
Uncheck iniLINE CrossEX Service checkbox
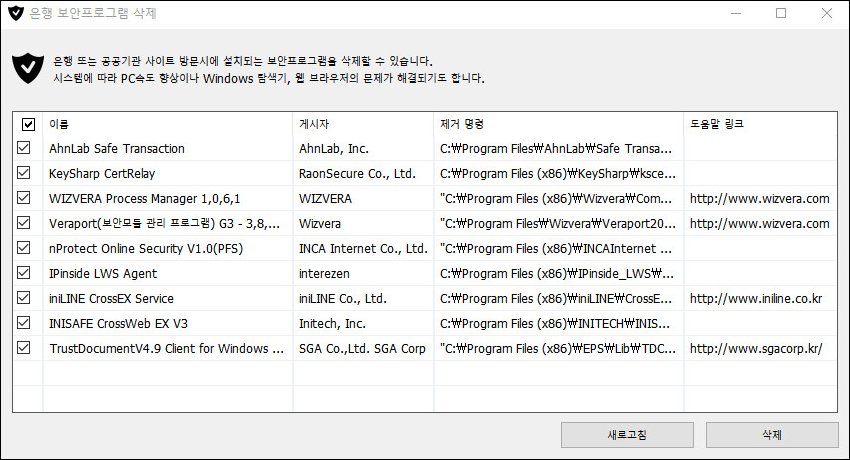pyautogui.click(x=23, y=297)
